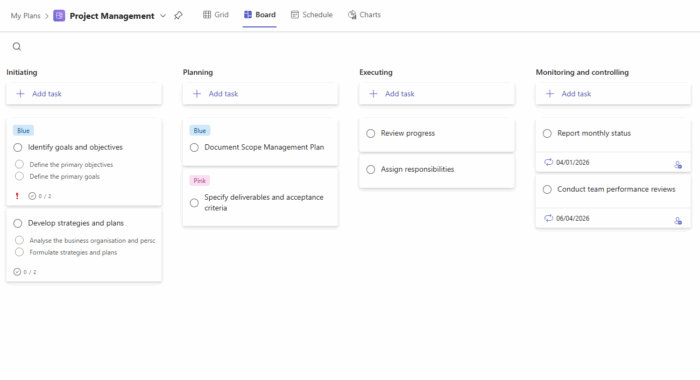This screenshot has height=380, width=700.
Task: Click plus icon in Executing column
Action: point(373,94)
